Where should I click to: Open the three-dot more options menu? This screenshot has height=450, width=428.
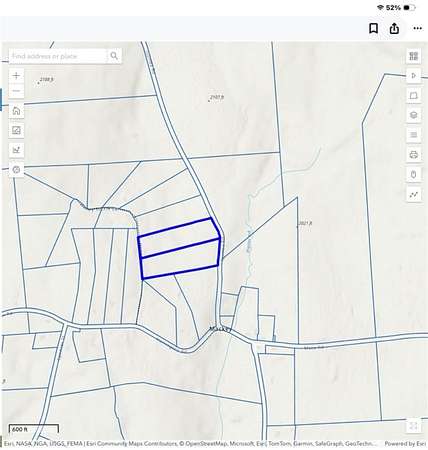(417, 28)
